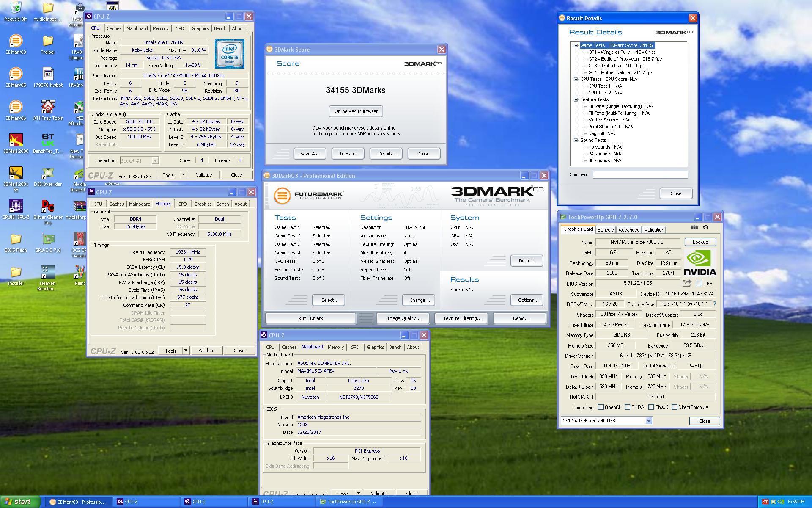Click the GPU-Z refresh icon
812x508 pixels.
705,227
